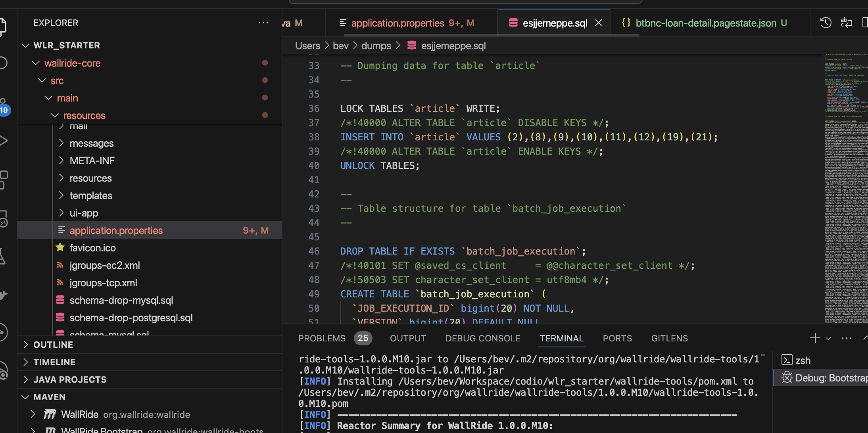The width and height of the screenshot is (868, 433).
Task: Open favicon.ico in the explorer tree
Action: 150,247
